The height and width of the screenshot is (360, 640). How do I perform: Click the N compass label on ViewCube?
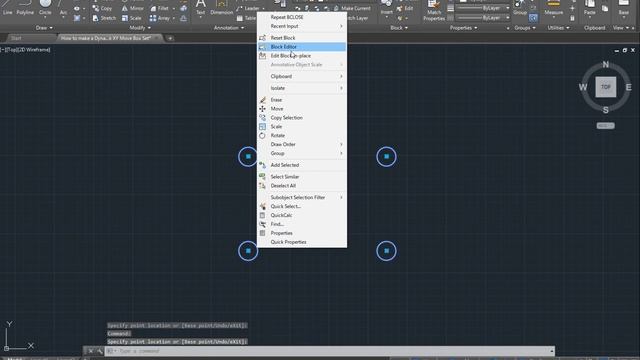tap(606, 64)
